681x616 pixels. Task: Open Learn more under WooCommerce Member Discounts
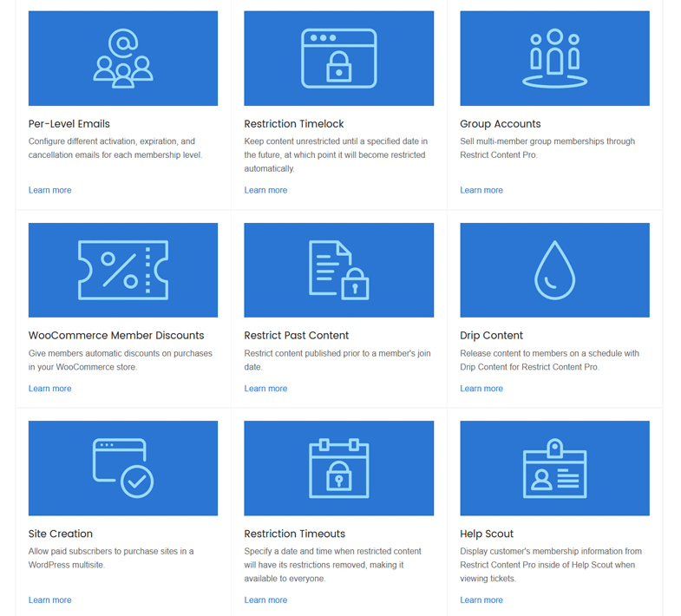[50, 389]
